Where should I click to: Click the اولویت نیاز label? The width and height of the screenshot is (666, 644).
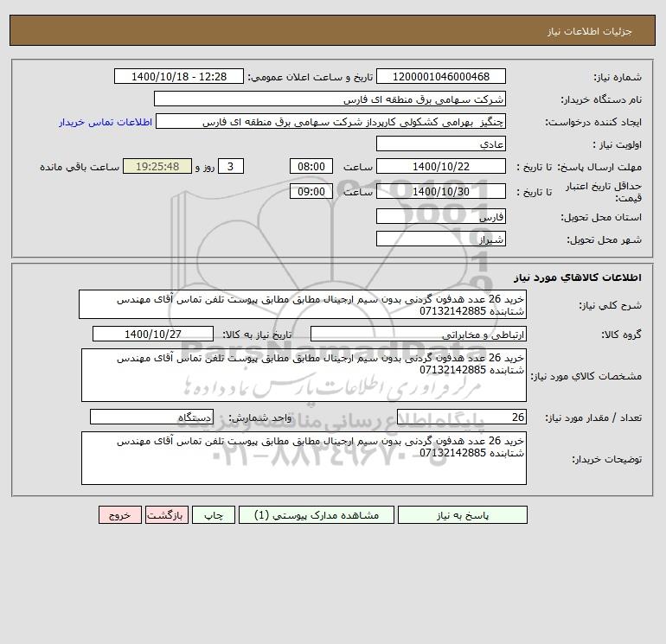click(x=618, y=144)
